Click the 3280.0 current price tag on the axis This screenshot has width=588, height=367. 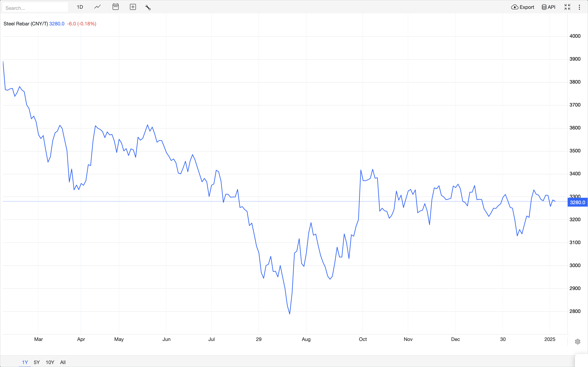[577, 203]
